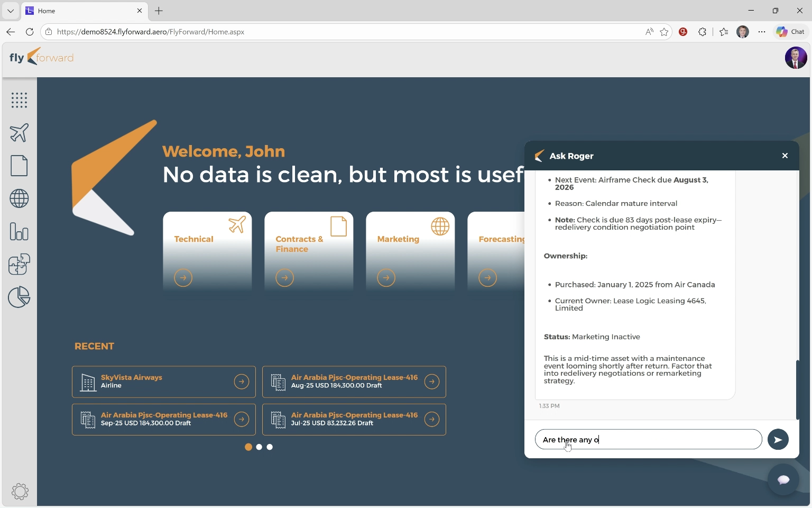Select the second carousel dot
This screenshot has width=812, height=508.
coord(259,447)
